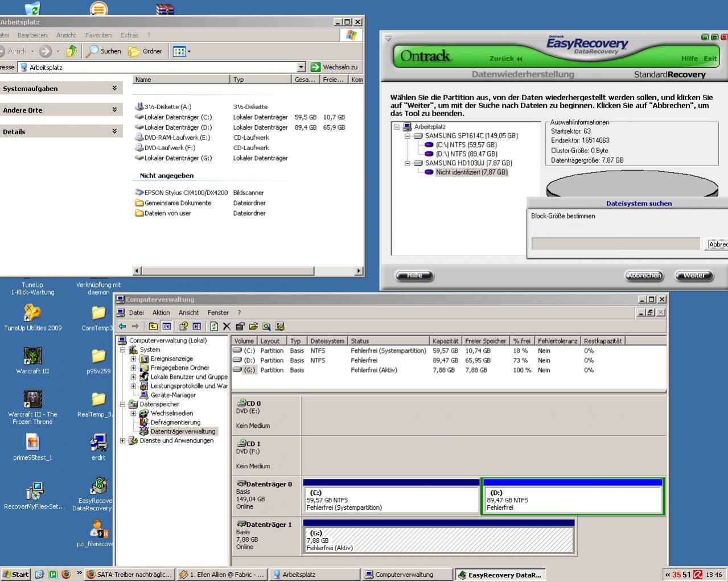Click the magnifier search icon in Computerverwaltung toolbar
This screenshot has height=582, width=728.
point(266,327)
